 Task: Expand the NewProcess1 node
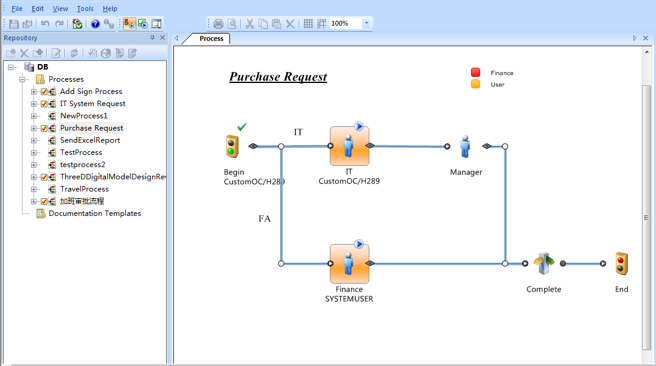click(x=34, y=116)
